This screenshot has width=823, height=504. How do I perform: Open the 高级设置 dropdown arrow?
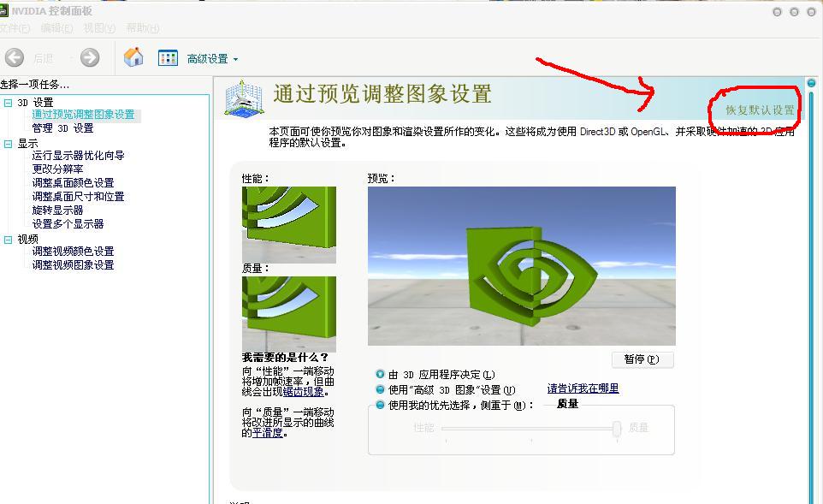tap(235, 59)
